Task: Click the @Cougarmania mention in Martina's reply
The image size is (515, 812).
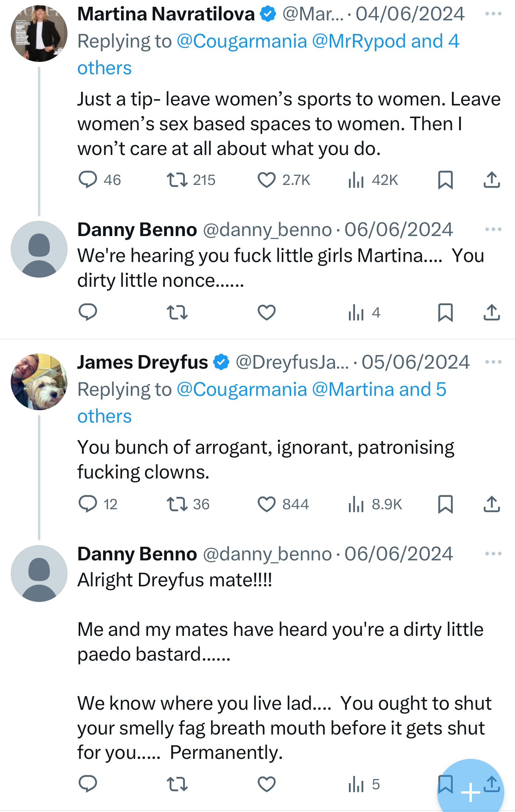Action: 242,42
